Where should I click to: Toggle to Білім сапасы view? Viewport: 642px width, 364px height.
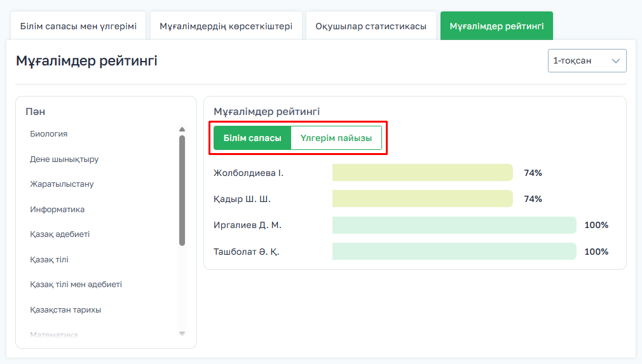coord(252,138)
